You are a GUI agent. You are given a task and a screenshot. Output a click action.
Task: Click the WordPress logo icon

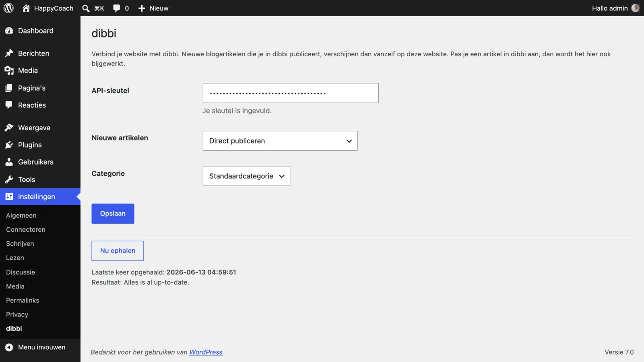(8, 8)
